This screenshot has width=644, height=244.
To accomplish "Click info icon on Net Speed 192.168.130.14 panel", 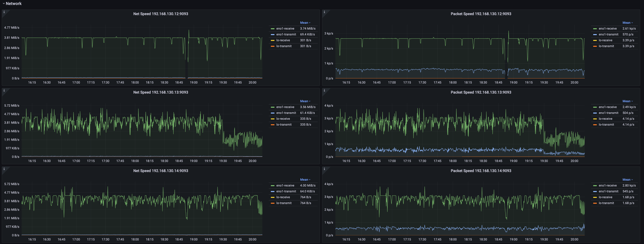I will 4,169.
